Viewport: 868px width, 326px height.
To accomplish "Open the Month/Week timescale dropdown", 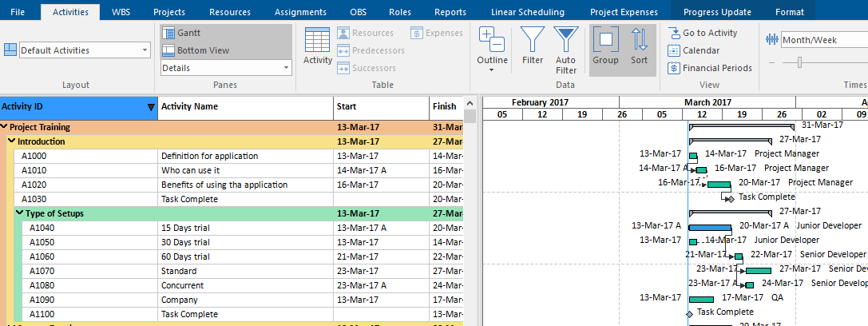I will point(824,40).
